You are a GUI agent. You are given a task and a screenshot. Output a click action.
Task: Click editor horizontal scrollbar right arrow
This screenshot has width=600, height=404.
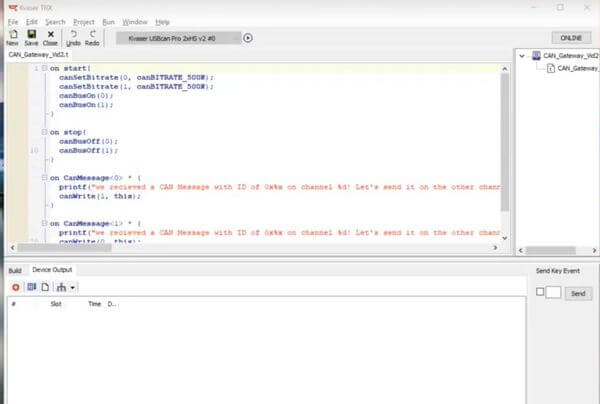pos(495,248)
